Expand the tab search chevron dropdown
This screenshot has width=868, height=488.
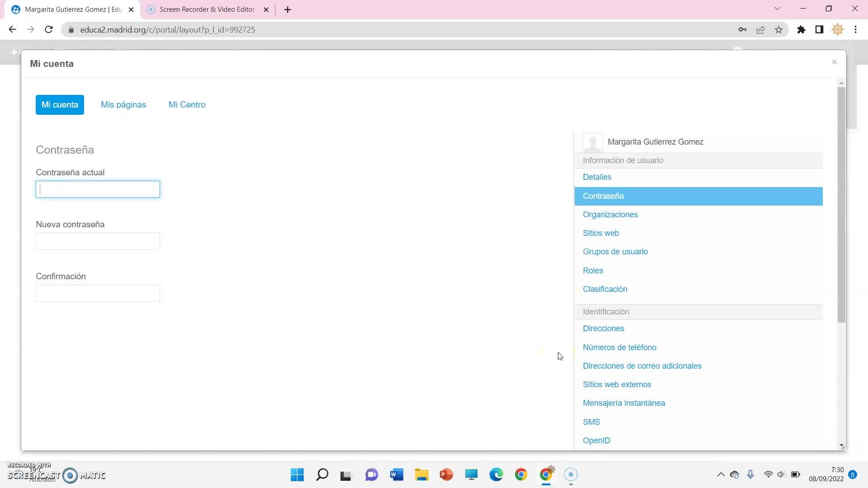(777, 9)
